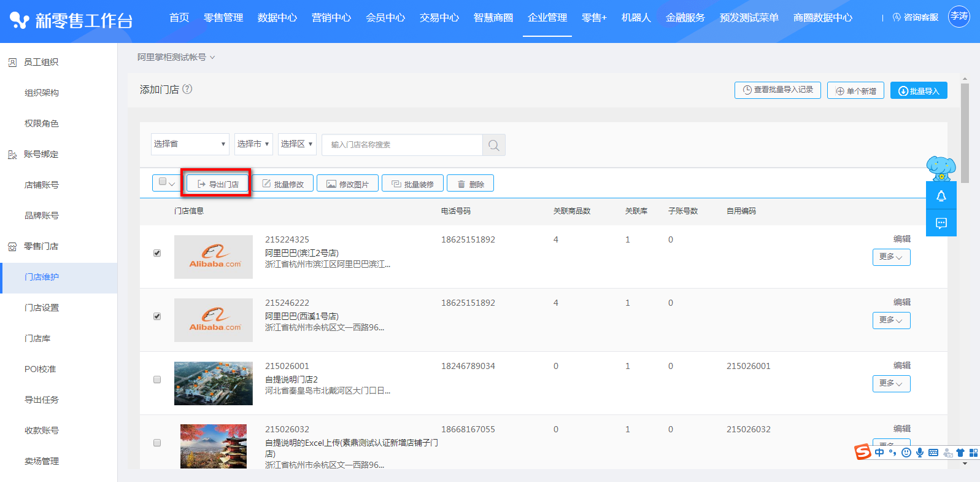Check the 自提说明门店2 store checkbox
The image size is (980, 482).
(x=157, y=379)
